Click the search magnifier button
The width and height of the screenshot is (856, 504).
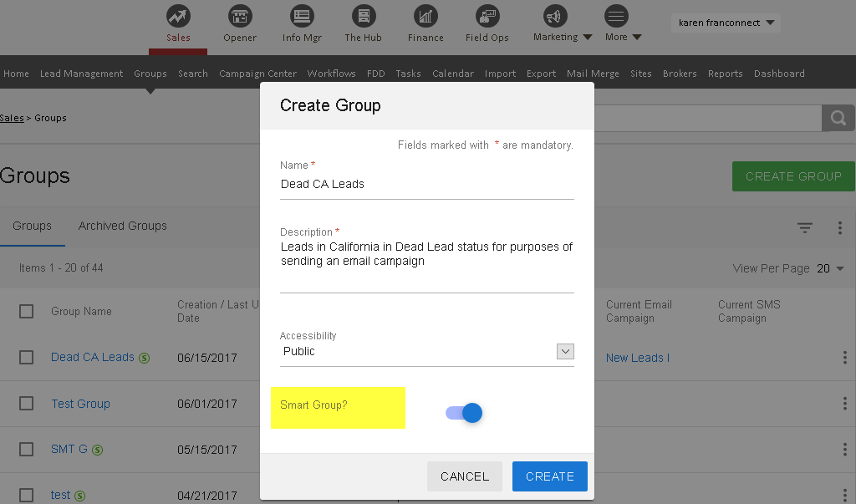coord(838,118)
